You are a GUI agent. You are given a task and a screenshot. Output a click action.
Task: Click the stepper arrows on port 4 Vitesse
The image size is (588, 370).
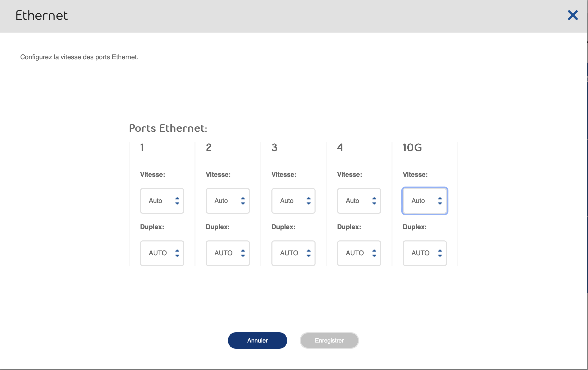pyautogui.click(x=374, y=201)
